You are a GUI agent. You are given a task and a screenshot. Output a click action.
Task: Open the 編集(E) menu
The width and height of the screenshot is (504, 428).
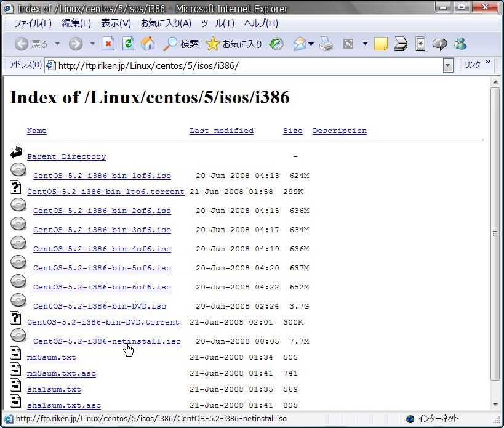(x=76, y=23)
